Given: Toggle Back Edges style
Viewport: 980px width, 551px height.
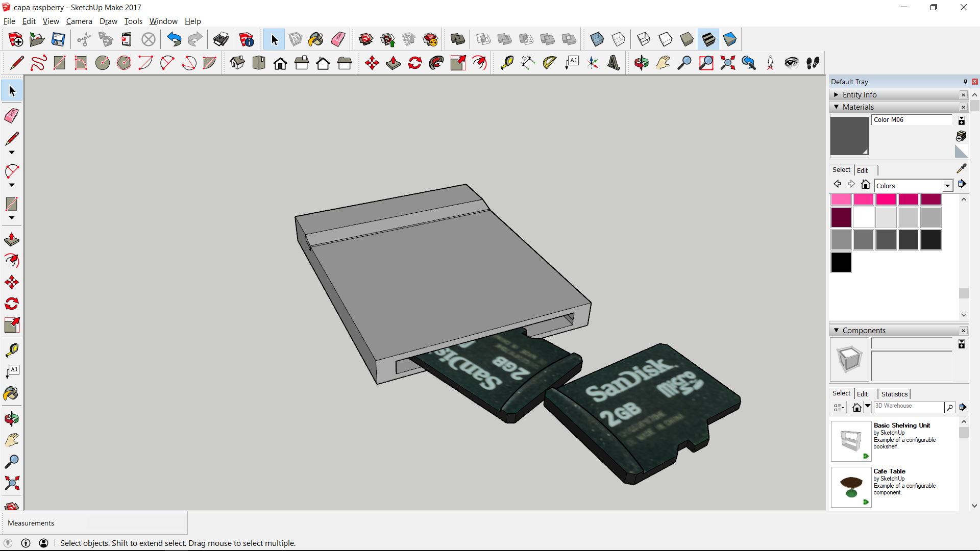Looking at the screenshot, I should [618, 39].
